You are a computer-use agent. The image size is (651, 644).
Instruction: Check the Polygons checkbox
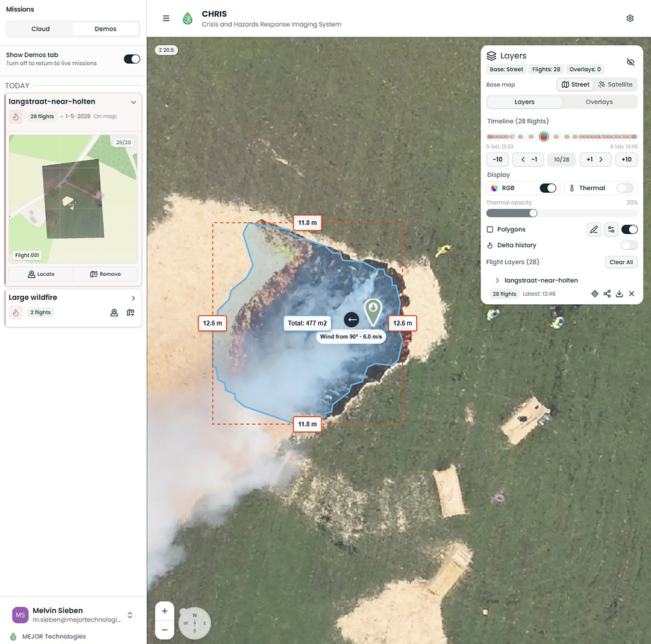pyautogui.click(x=490, y=229)
